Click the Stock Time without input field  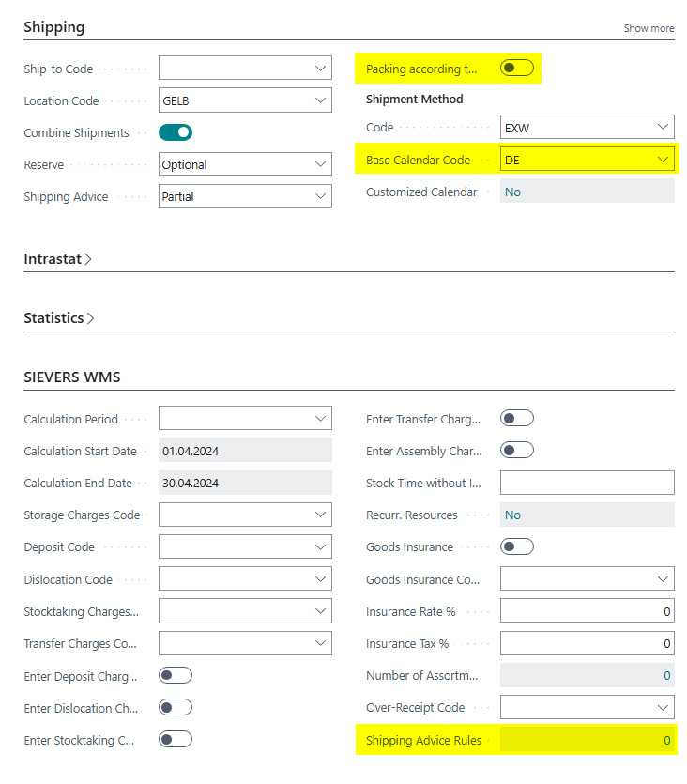coord(587,483)
